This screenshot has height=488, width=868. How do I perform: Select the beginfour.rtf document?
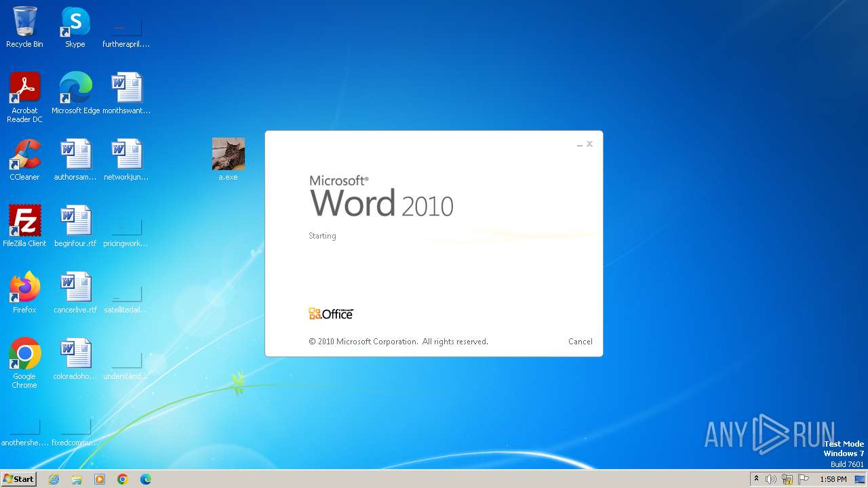pyautogui.click(x=75, y=226)
